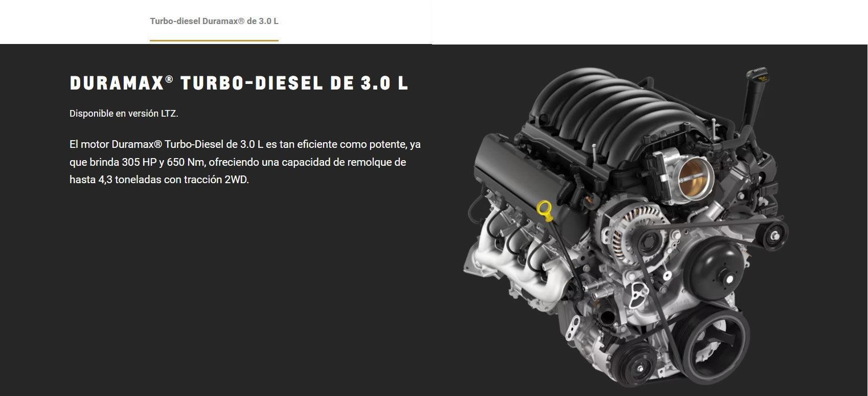The image size is (868, 396).
Task: Open the Turbo-diesel Duramax 3.0 L tab
Action: tap(214, 21)
